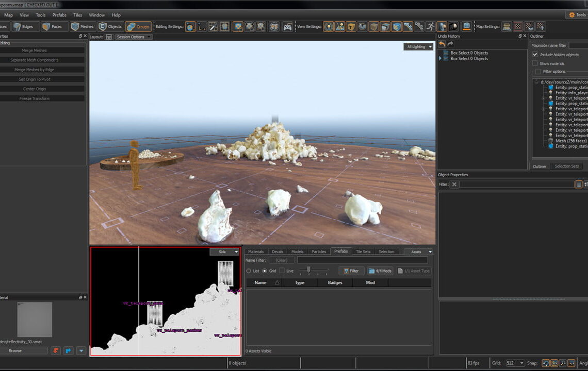Enable the Show node ids checkbox
Screen dimensions: 588x371
click(x=535, y=63)
